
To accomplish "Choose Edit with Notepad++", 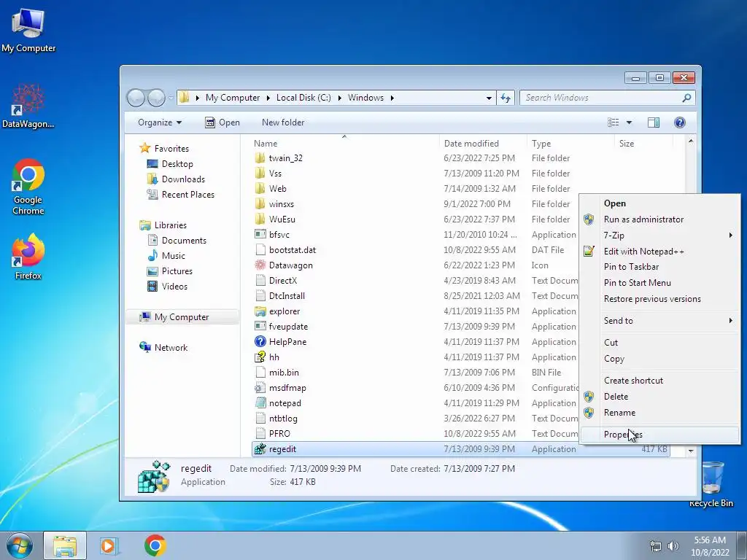I will tap(659, 251).
